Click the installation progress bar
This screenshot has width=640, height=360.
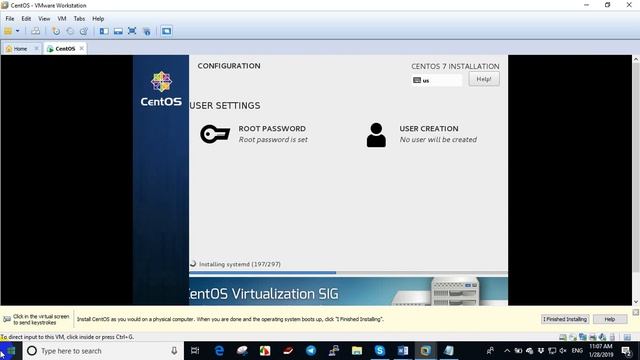tap(348, 273)
